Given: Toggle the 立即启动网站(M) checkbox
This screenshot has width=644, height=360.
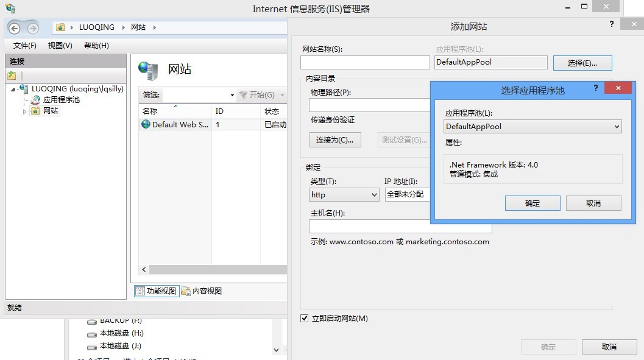Looking at the screenshot, I should point(305,318).
